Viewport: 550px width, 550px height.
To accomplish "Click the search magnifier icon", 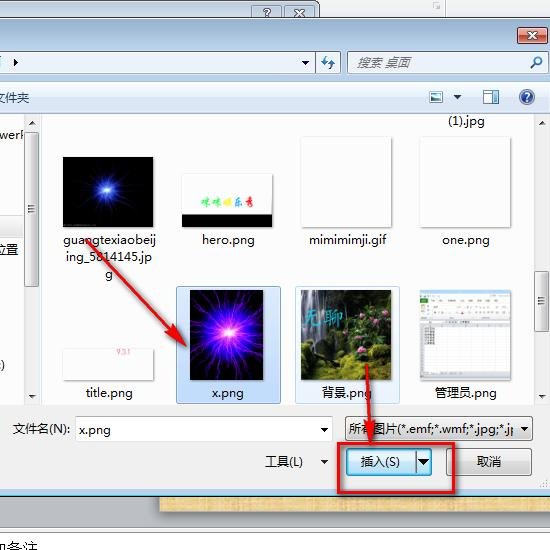I will (x=536, y=62).
